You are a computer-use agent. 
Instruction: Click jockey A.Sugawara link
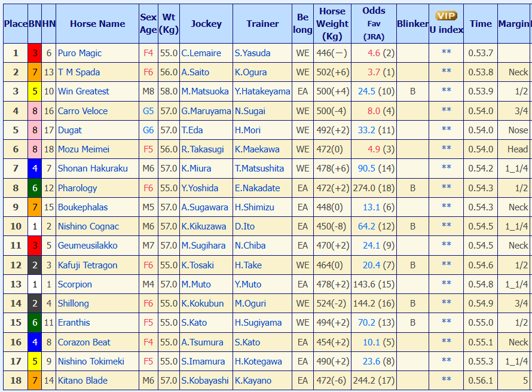(x=204, y=207)
